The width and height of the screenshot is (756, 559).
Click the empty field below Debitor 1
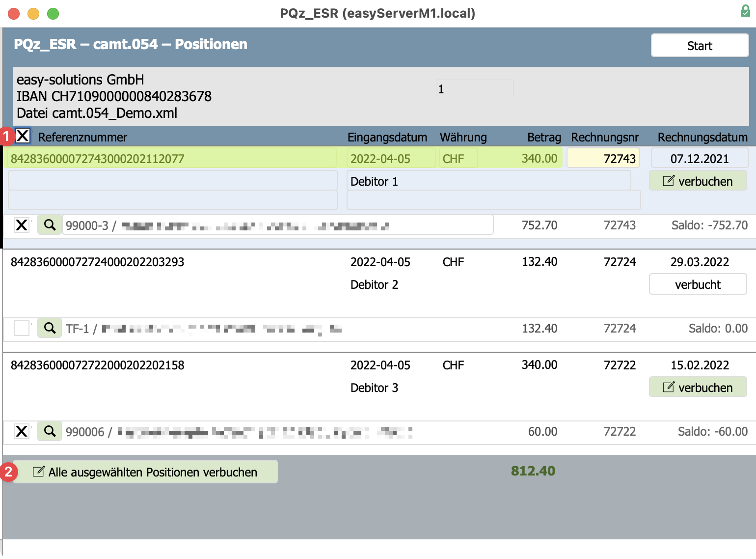tap(493, 200)
